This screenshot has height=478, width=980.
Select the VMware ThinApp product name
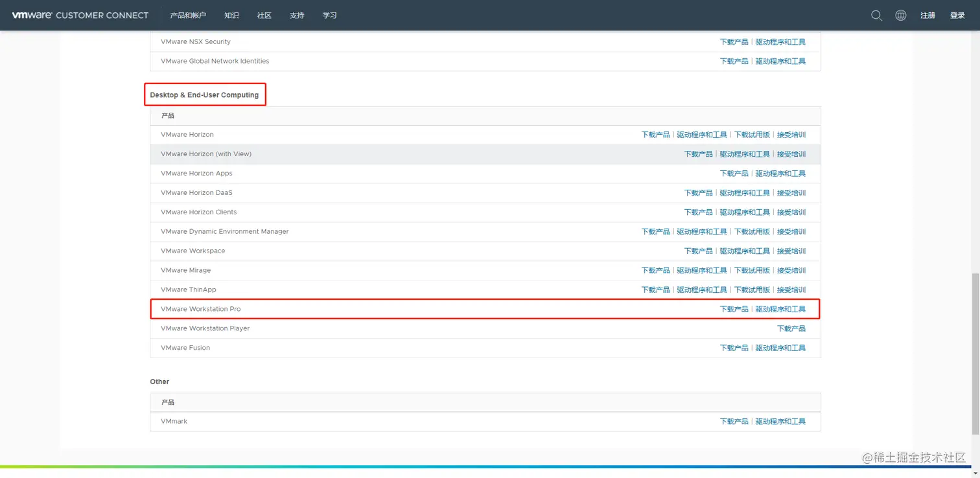189,290
